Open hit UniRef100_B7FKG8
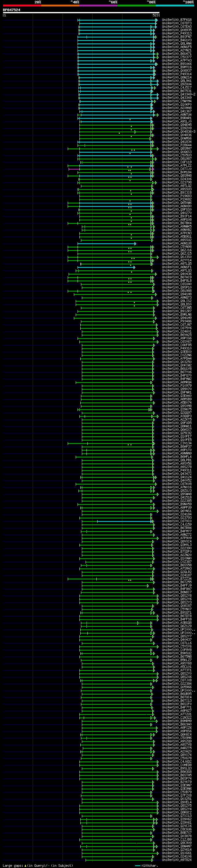Image resolution: width=197 pixels, height=868 pixels. pos(177,20)
